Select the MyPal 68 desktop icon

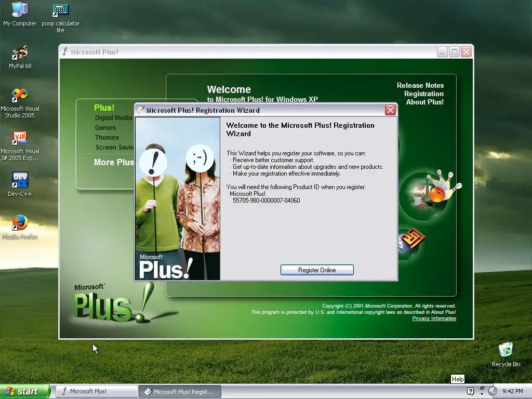[x=20, y=57]
